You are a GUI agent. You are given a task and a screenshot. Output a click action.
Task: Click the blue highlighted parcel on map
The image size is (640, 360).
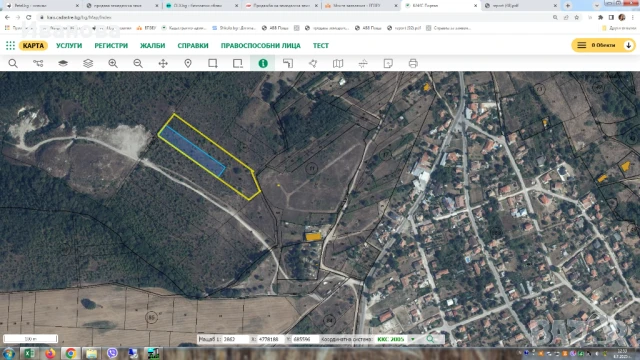(x=192, y=152)
